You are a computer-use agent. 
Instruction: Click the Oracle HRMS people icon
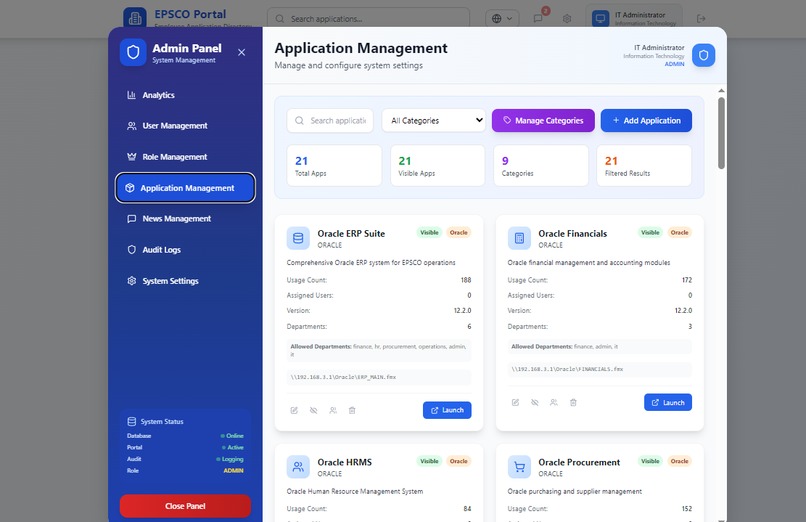point(298,467)
